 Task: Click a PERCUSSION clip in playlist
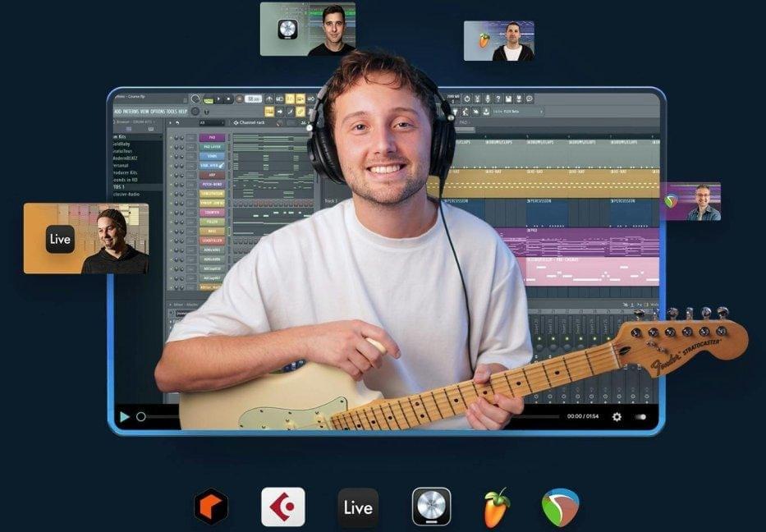[547, 213]
